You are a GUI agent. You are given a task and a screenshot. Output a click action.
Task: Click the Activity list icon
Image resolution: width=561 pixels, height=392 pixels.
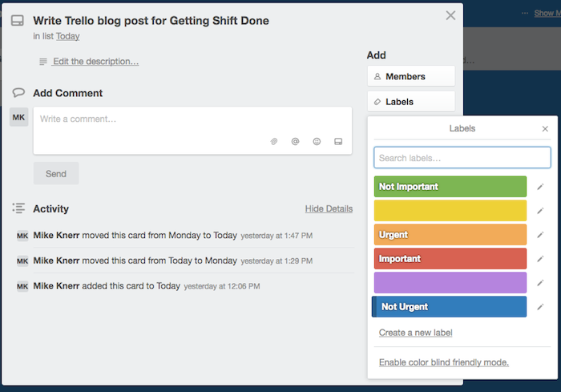tap(18, 208)
